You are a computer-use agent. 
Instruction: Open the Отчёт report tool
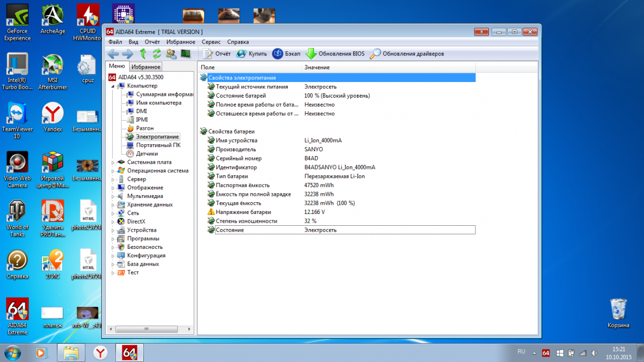click(217, 54)
